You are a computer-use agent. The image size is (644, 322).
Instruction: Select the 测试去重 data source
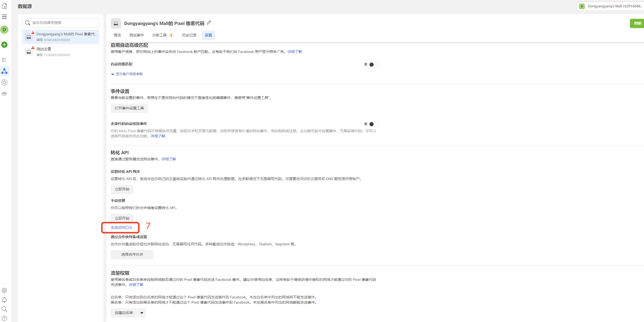click(61, 52)
